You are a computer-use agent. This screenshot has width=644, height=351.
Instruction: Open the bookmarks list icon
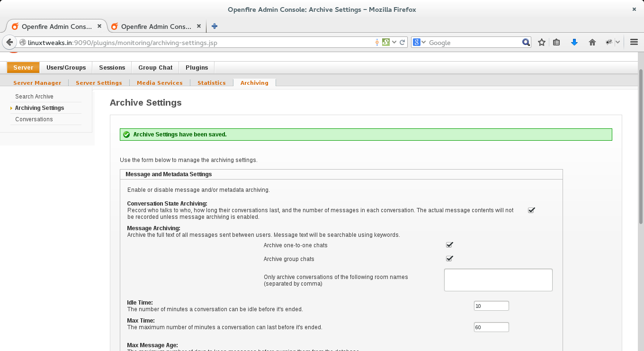click(557, 42)
